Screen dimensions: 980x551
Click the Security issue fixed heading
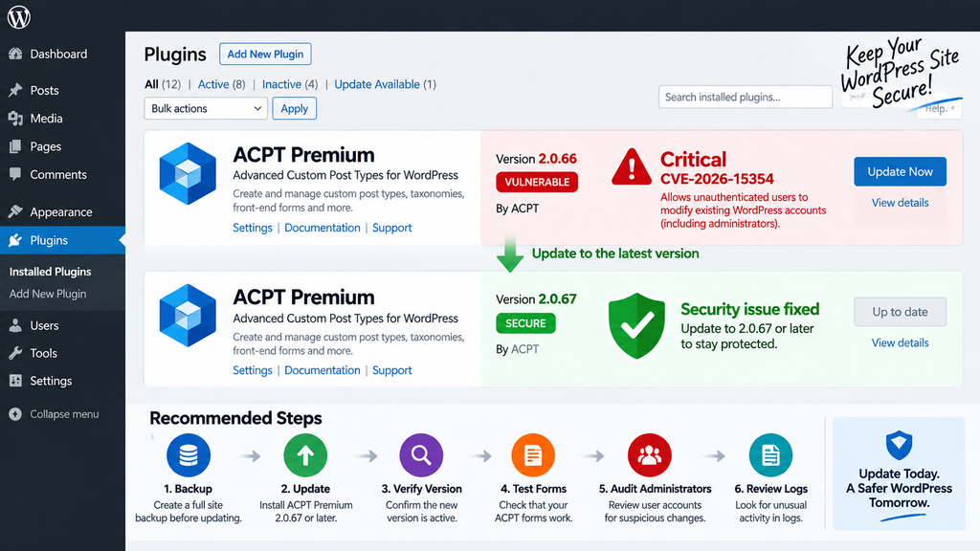pyautogui.click(x=749, y=309)
